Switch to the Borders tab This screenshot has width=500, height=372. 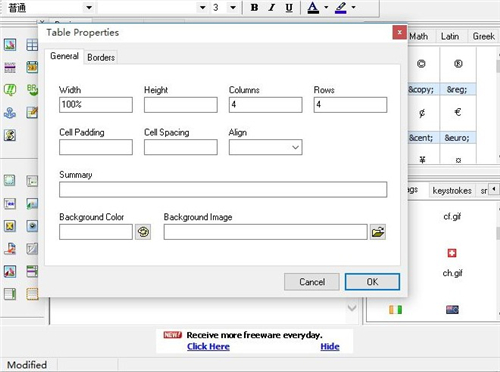pos(101,57)
